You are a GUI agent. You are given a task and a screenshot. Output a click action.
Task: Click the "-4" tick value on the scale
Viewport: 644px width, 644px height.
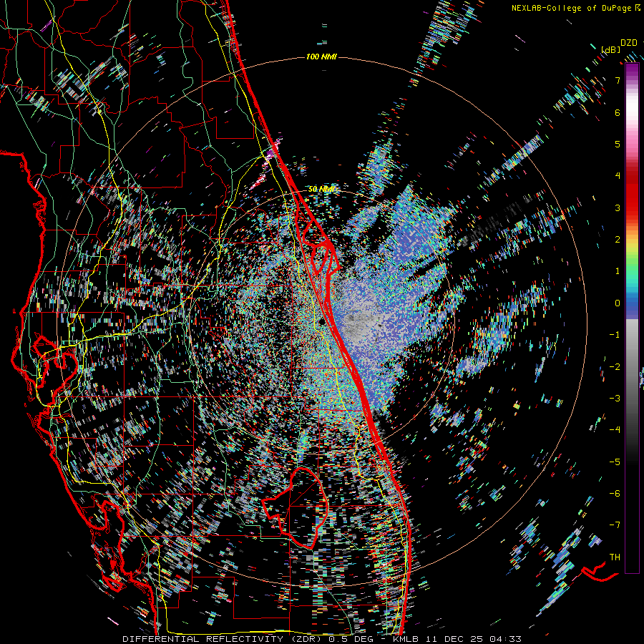(x=615, y=430)
